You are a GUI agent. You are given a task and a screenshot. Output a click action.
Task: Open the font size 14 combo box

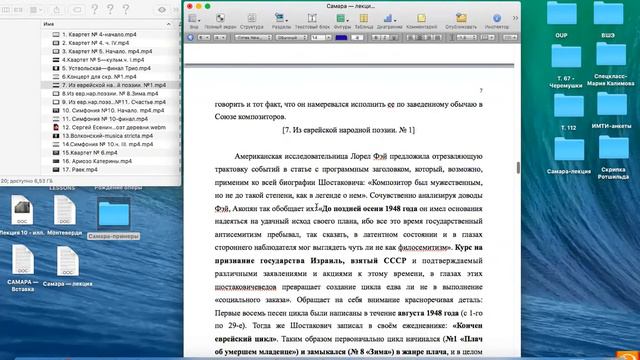320,38
